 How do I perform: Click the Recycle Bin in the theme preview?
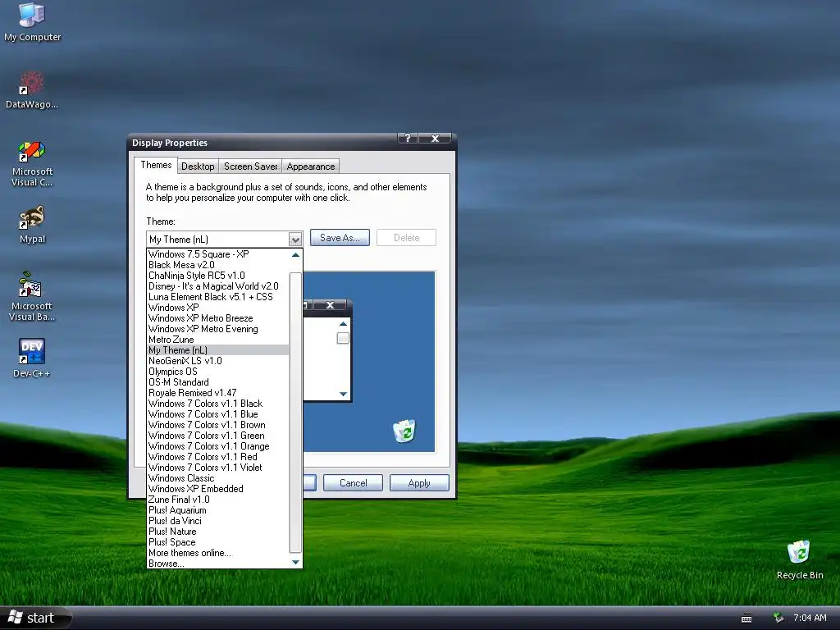pyautogui.click(x=404, y=431)
